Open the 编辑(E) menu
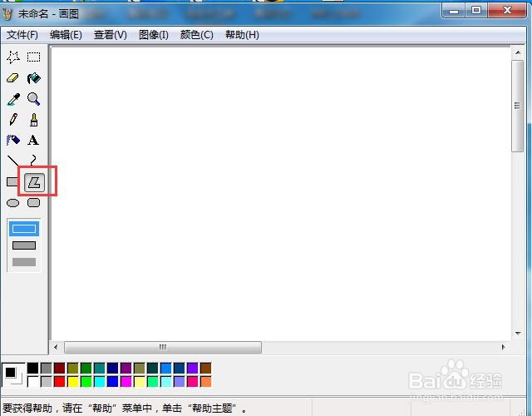532x416 pixels. pyautogui.click(x=66, y=35)
